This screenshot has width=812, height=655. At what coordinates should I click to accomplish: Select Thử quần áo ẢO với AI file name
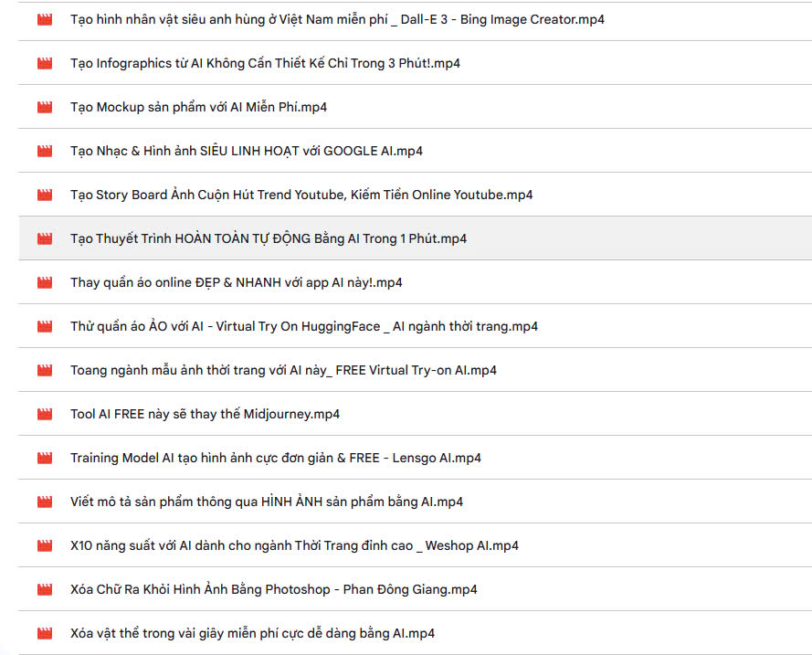[304, 326]
